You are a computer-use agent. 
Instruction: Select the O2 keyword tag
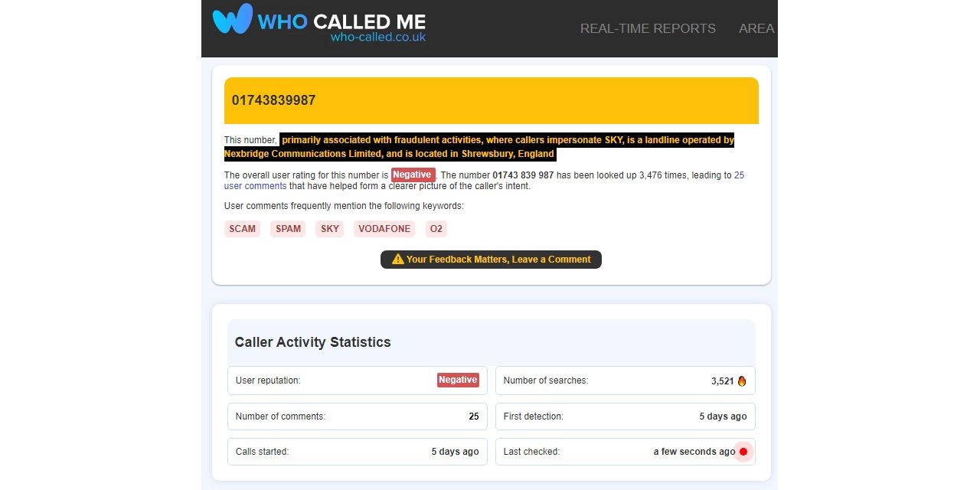[436, 228]
